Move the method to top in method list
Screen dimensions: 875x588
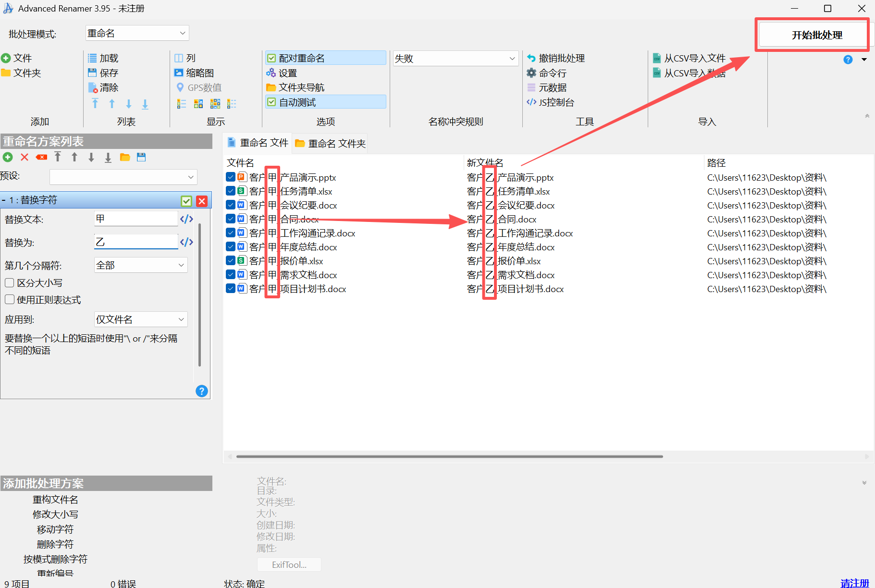tap(58, 157)
